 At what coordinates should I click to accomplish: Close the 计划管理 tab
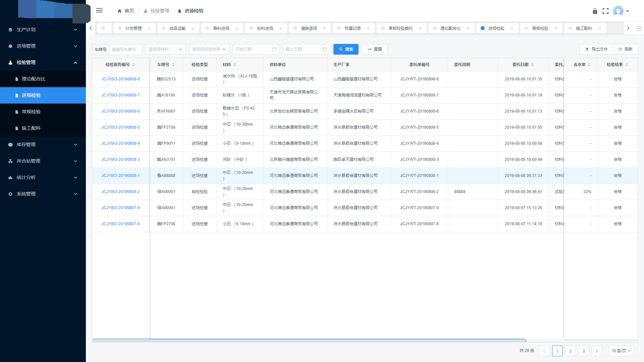149,28
